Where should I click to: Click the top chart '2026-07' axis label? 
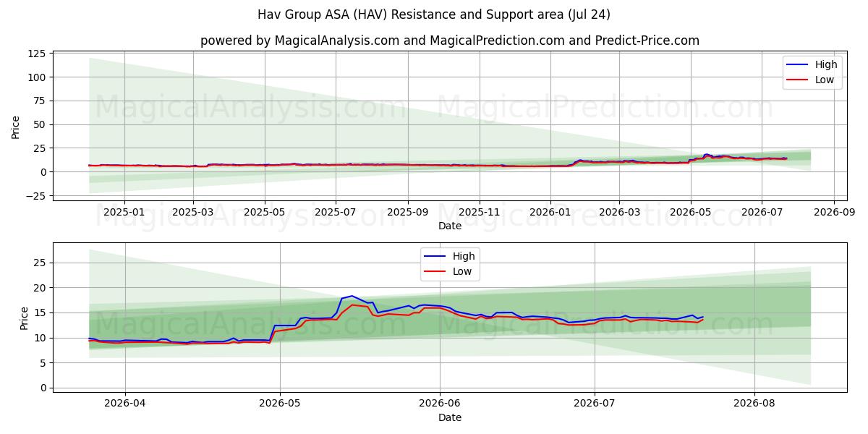pos(761,212)
